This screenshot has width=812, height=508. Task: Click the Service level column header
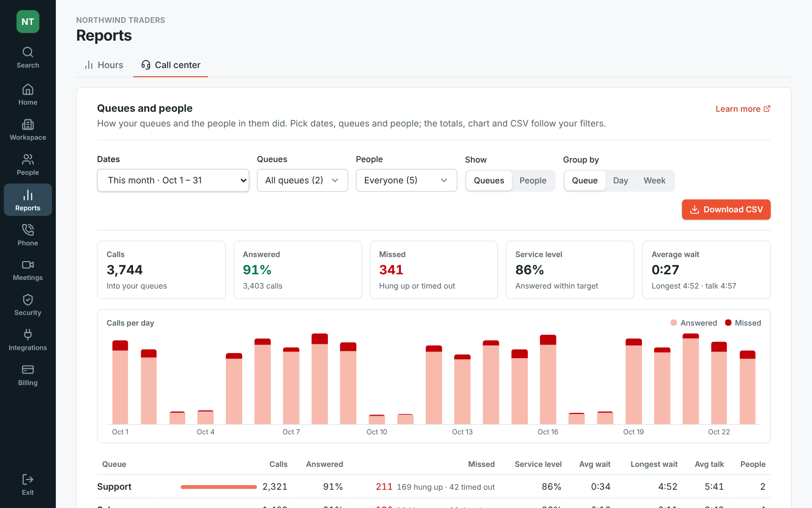coord(538,464)
